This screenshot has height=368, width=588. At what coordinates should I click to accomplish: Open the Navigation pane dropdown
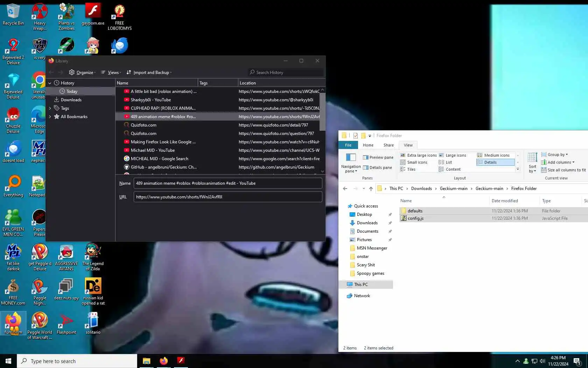point(351,163)
